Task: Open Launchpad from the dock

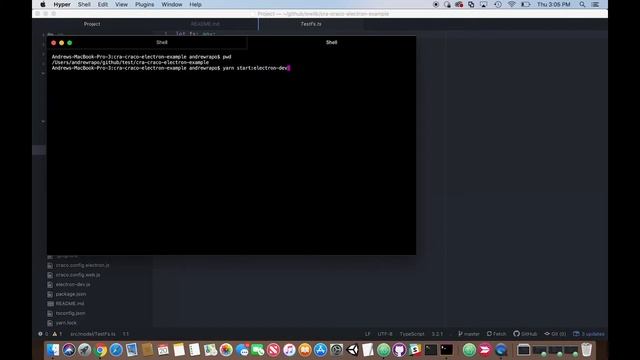Action: click(84, 350)
